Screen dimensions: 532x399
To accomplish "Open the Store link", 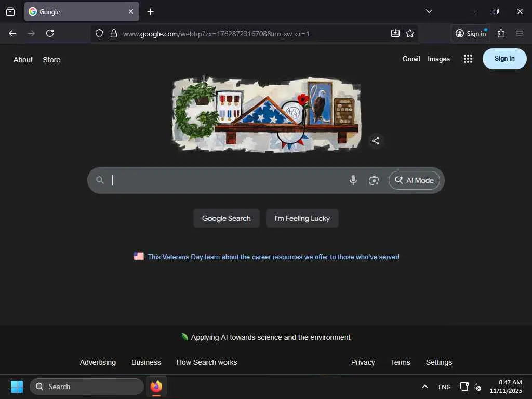I will point(51,60).
